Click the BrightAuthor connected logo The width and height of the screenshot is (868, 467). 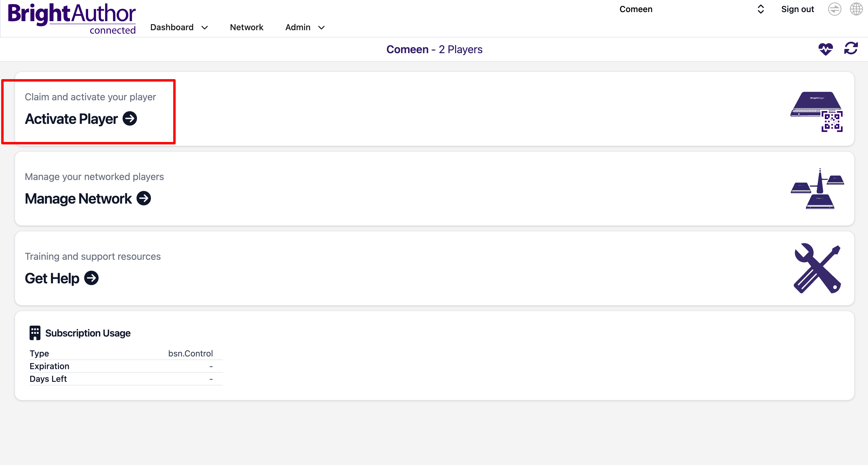click(x=72, y=18)
